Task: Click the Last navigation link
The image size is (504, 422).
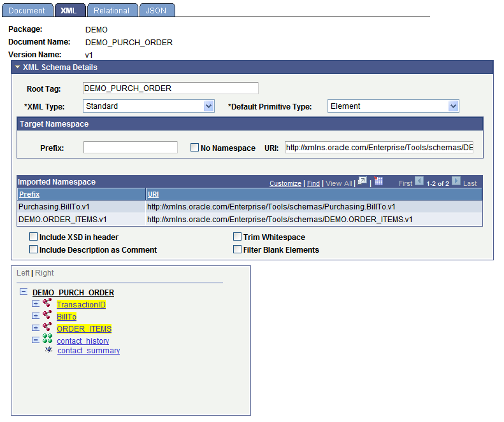Action: pos(470,183)
